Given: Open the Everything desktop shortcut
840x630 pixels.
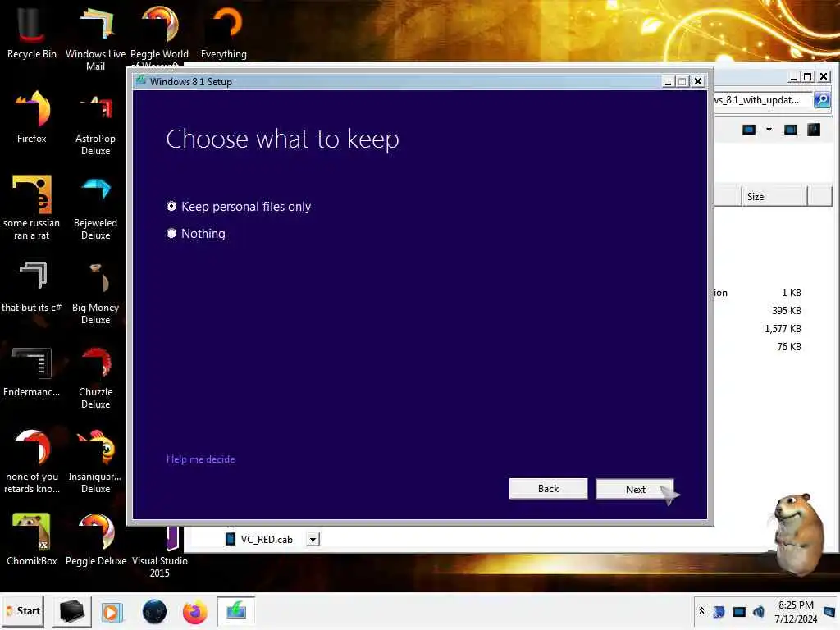Looking at the screenshot, I should tap(224, 33).
